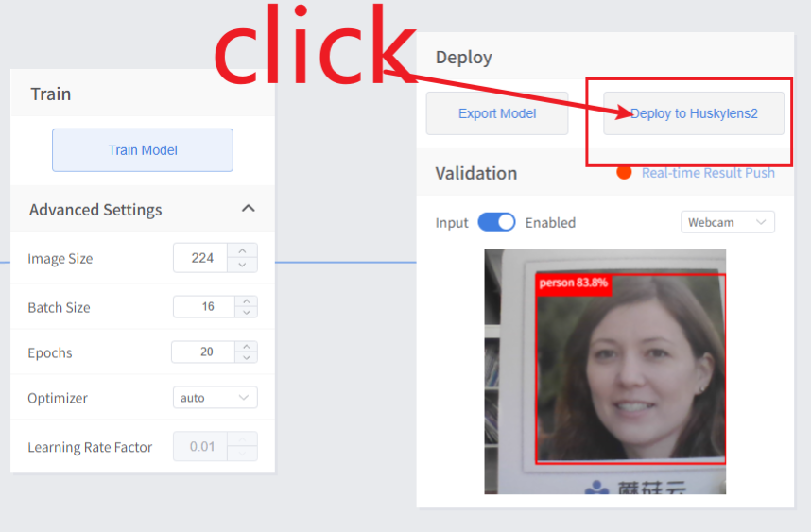Open the Webcam input source dropdown
811x532 pixels.
coord(727,222)
